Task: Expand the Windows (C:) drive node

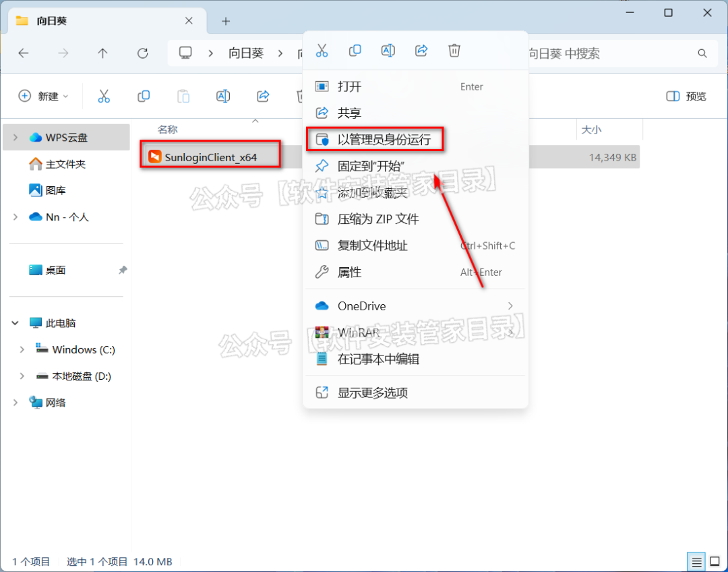Action: click(x=22, y=349)
